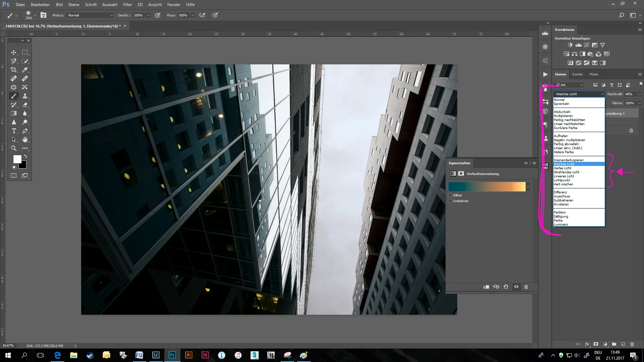644x362 pixels.
Task: Select the Rectangular Marquee tool
Action: pos(25,52)
